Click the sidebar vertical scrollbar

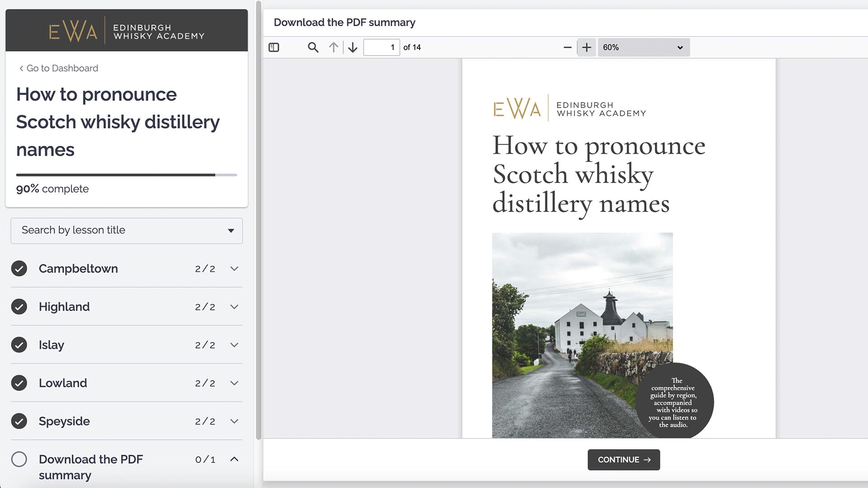click(259, 220)
